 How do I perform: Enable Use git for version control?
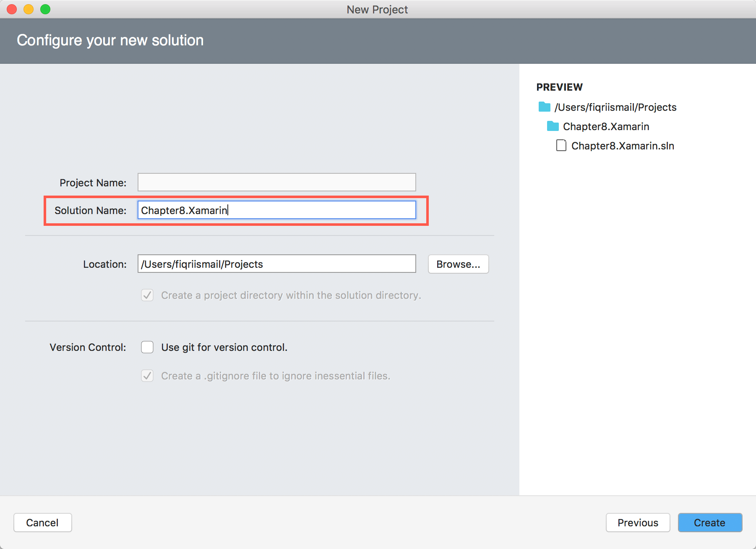click(x=147, y=347)
